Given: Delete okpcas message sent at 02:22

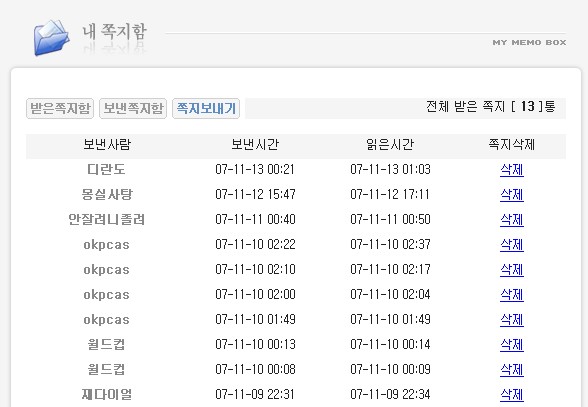Looking at the screenshot, I should (512, 245).
